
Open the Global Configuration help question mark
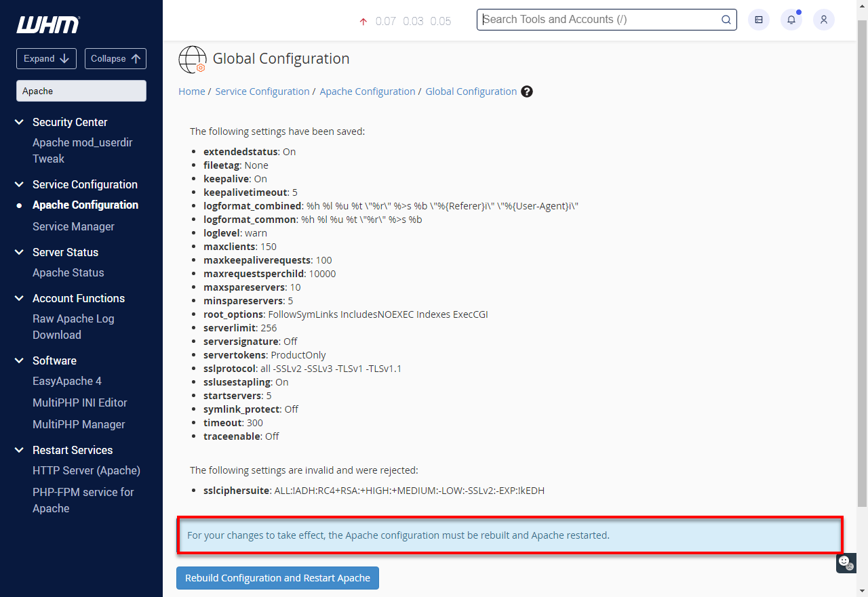[527, 91]
